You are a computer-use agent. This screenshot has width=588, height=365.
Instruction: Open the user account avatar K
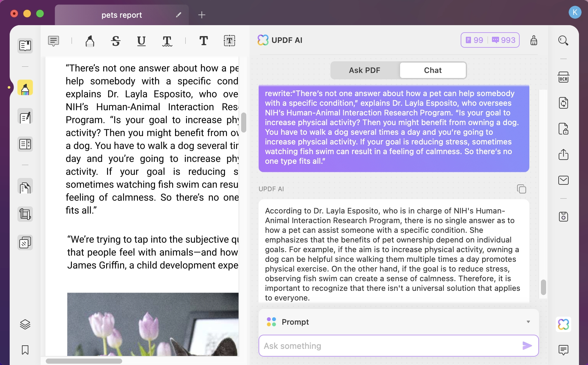click(x=575, y=13)
